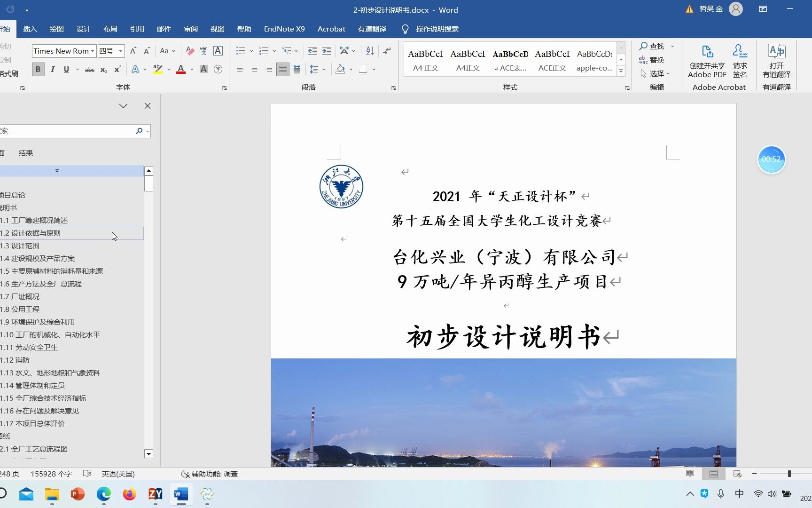The width and height of the screenshot is (812, 508).
Task: Open Edge browser from taskbar
Action: (x=103, y=494)
